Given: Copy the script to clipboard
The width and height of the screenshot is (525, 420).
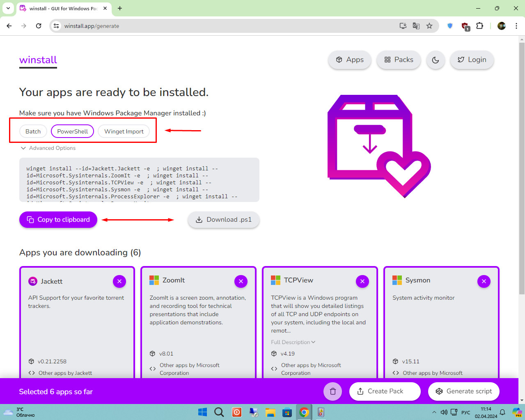Looking at the screenshot, I should 58,220.
